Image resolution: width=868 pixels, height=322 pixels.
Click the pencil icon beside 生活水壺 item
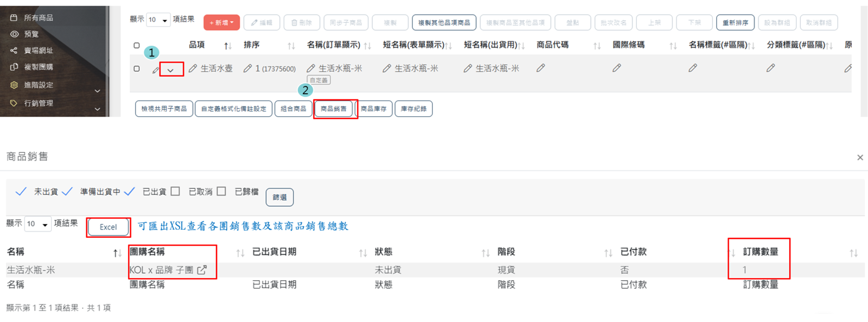[x=193, y=69]
